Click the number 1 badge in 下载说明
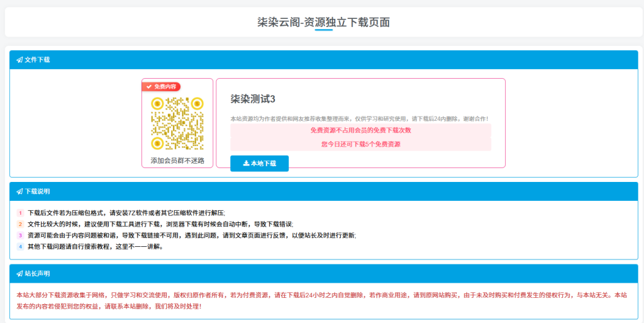The image size is (644, 323). pyautogui.click(x=20, y=213)
